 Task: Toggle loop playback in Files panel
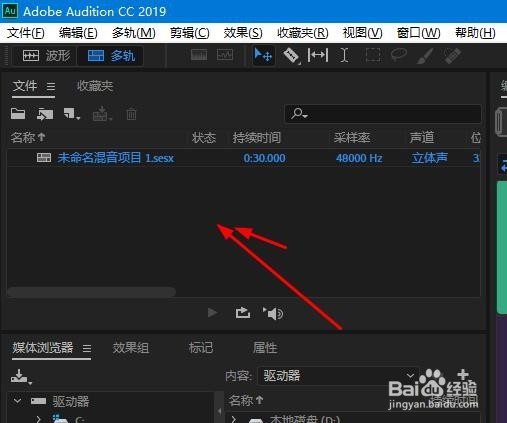[x=243, y=313]
